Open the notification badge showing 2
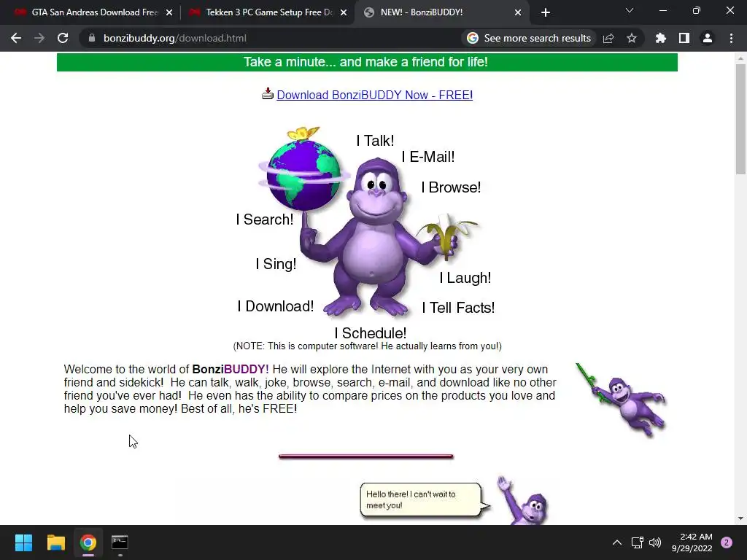Screen dimensions: 747x560 click(x=727, y=542)
